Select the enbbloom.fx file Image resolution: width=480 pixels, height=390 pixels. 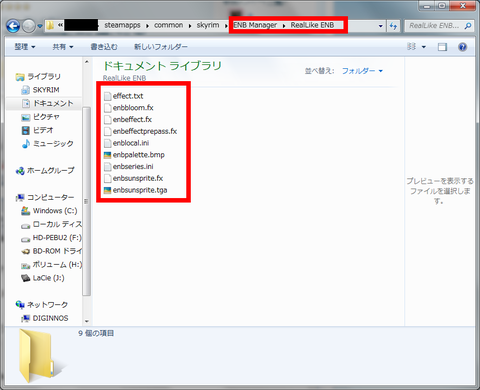click(129, 108)
